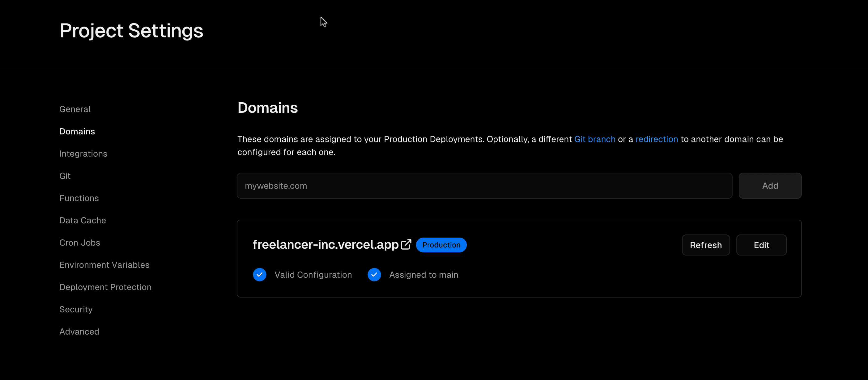Select Domains in the settings sidebar
This screenshot has width=868, height=380.
(77, 131)
